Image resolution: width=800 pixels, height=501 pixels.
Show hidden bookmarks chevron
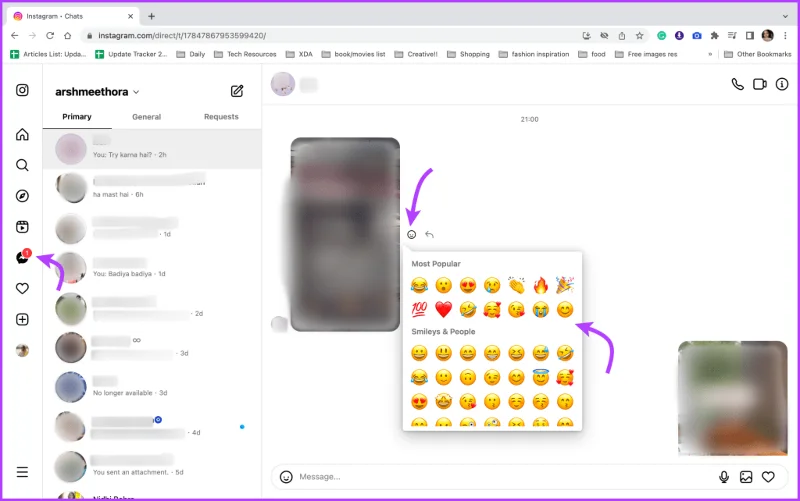pyautogui.click(x=710, y=54)
